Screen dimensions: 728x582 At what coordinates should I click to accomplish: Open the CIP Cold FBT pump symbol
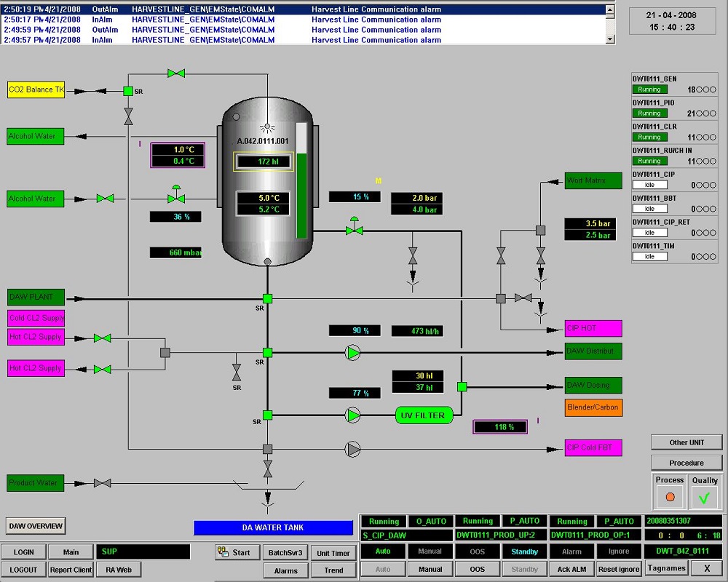coord(353,449)
